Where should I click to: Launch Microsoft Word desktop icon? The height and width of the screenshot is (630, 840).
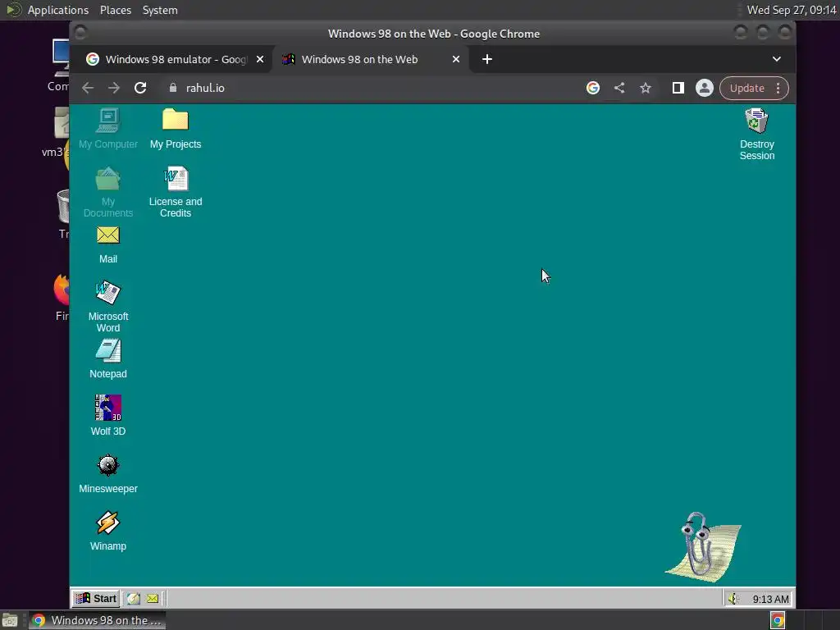tap(107, 307)
